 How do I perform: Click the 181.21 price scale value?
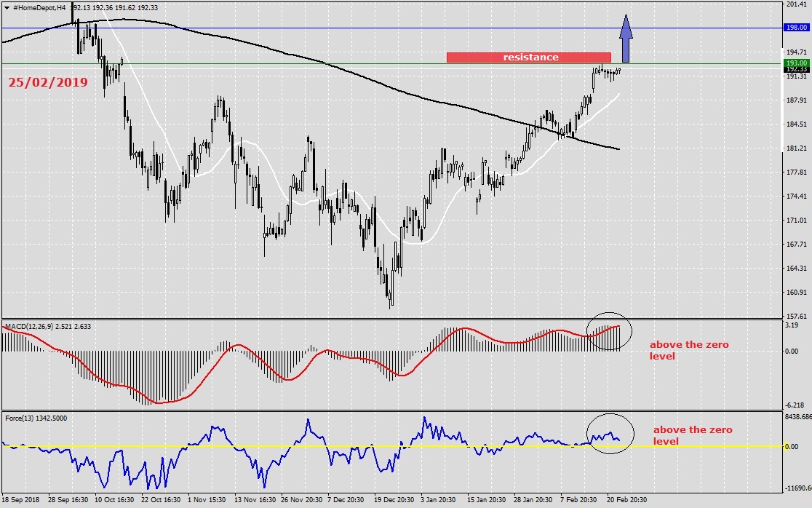[x=796, y=148]
